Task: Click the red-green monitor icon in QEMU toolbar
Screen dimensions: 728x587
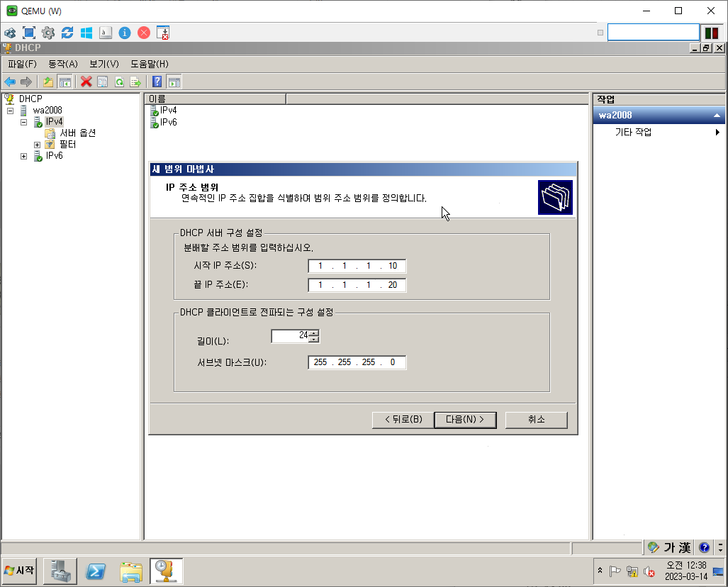Action: [x=711, y=33]
